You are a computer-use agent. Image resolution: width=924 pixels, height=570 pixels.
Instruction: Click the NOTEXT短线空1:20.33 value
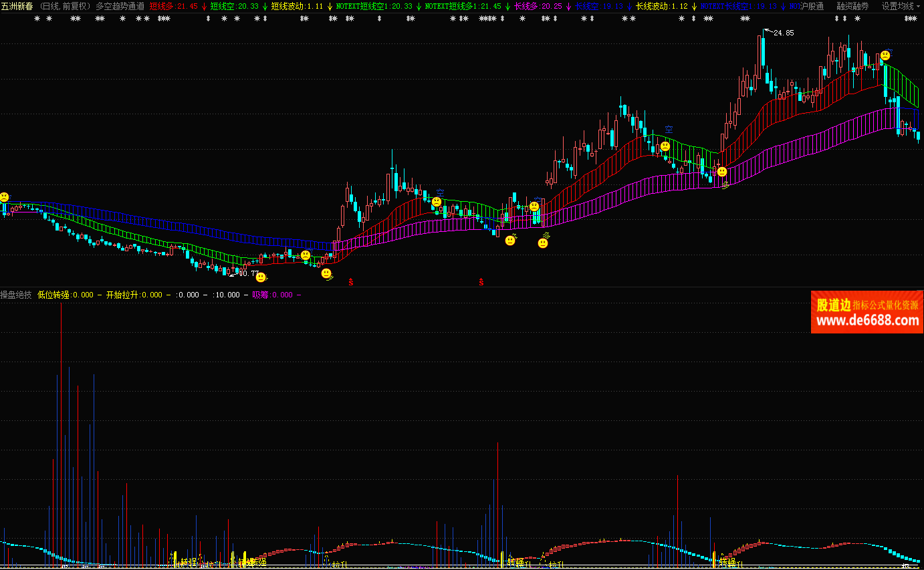point(374,6)
